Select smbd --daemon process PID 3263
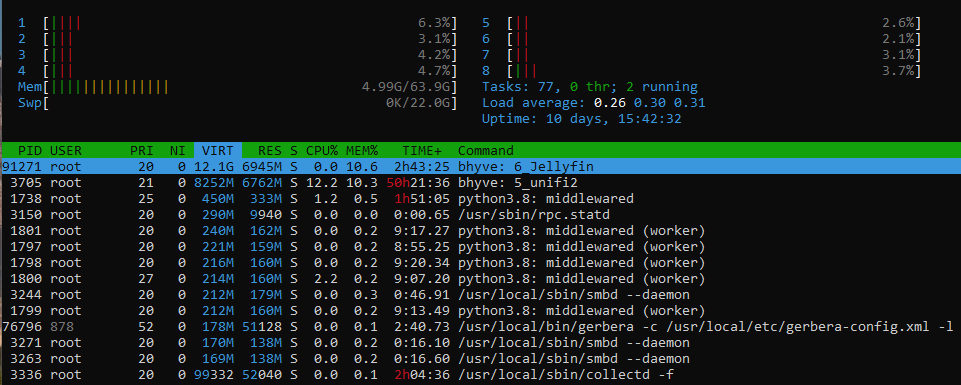This screenshot has width=961, height=385. coord(480,358)
